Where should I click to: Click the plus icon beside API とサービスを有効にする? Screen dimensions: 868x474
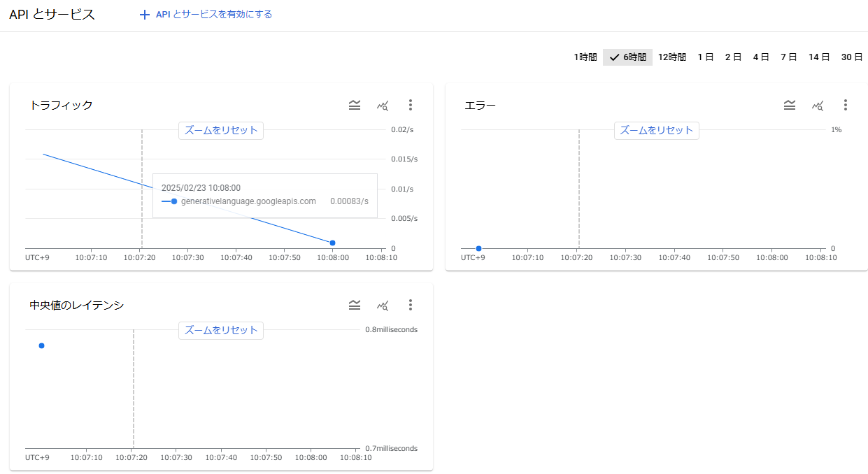[x=145, y=14]
